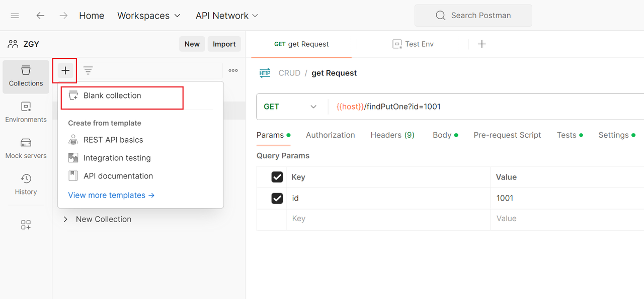The image size is (644, 299).
Task: Click the Create from template label
Action: (105, 123)
